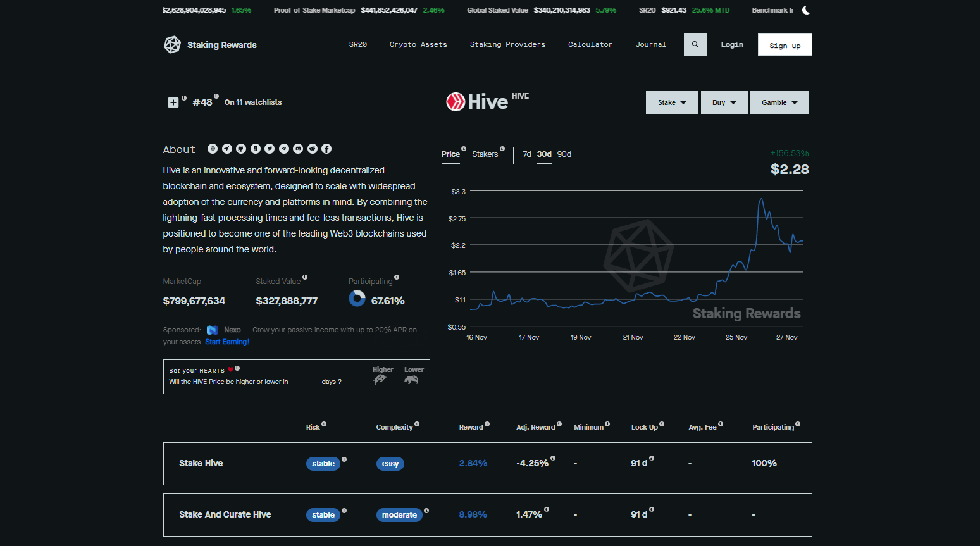Image resolution: width=980 pixels, height=546 pixels.
Task: Add Hive to watchlist plus icon
Action: pos(173,102)
